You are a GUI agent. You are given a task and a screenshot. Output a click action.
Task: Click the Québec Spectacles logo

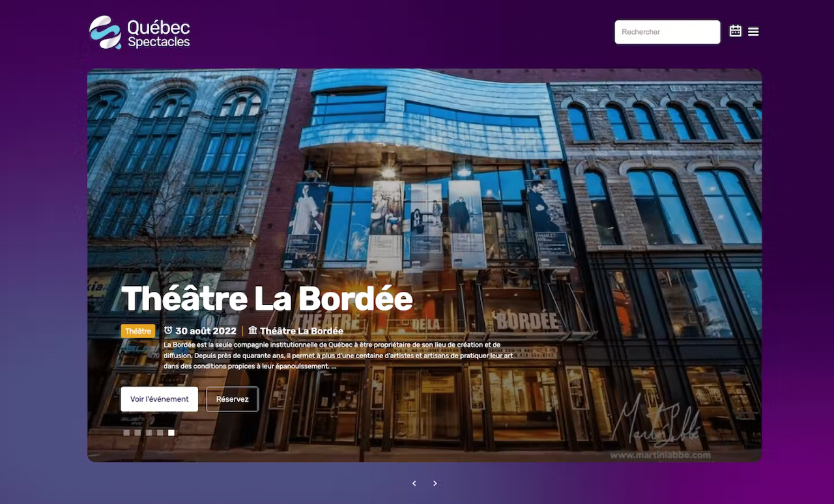139,33
